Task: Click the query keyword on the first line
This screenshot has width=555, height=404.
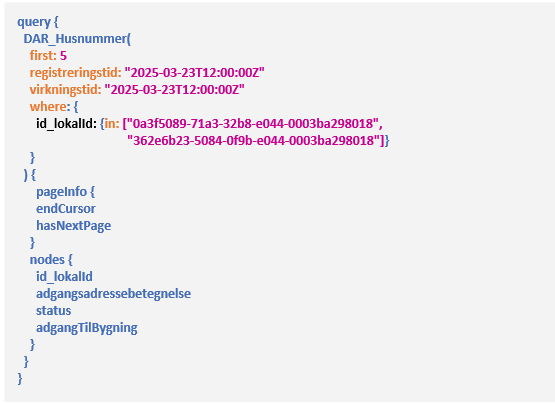Action: click(34, 22)
